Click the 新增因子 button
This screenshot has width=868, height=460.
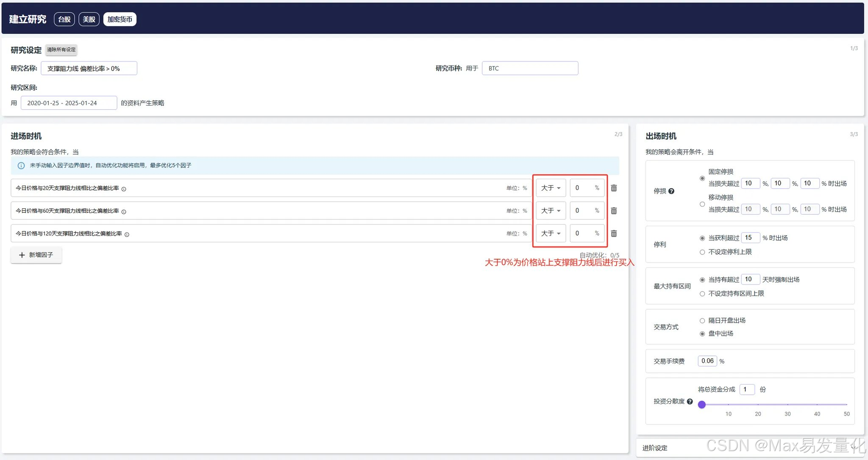pos(36,255)
